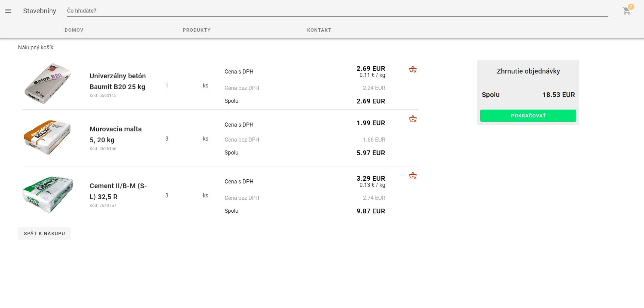Click the unit price '0.11 € / kg'
Viewport: 644px width, 308px height.
point(372,75)
